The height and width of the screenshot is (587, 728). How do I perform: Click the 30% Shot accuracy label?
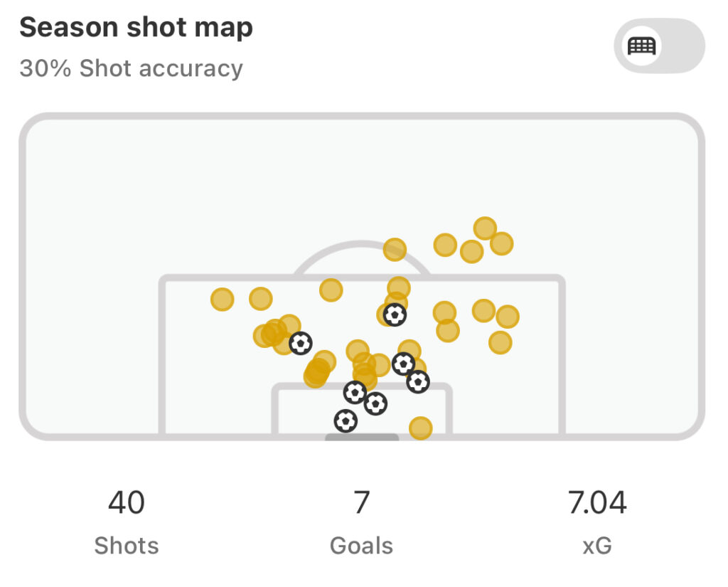point(132,68)
